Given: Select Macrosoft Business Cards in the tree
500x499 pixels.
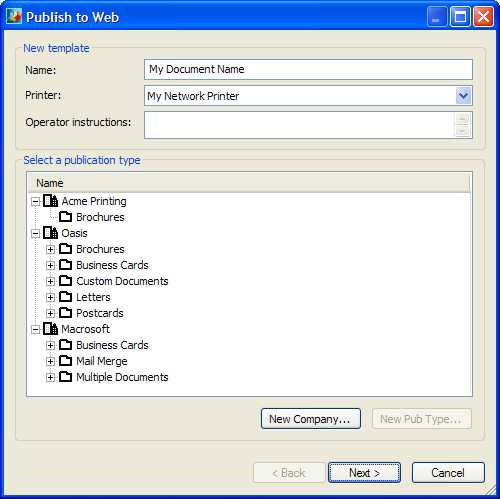Looking at the screenshot, I should pos(112,345).
